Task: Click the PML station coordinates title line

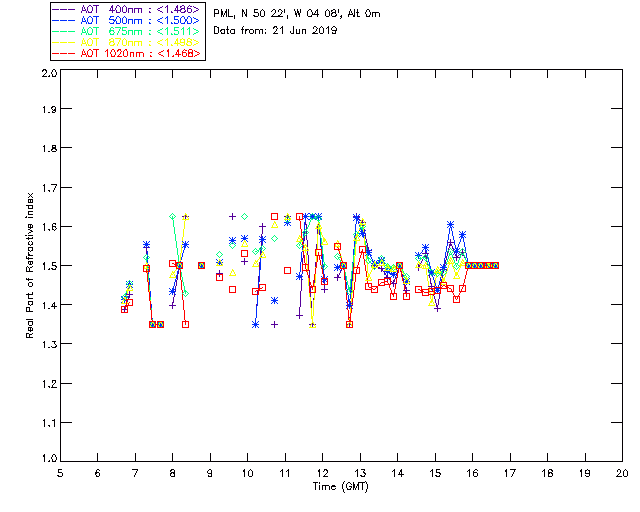Action: 297,14
